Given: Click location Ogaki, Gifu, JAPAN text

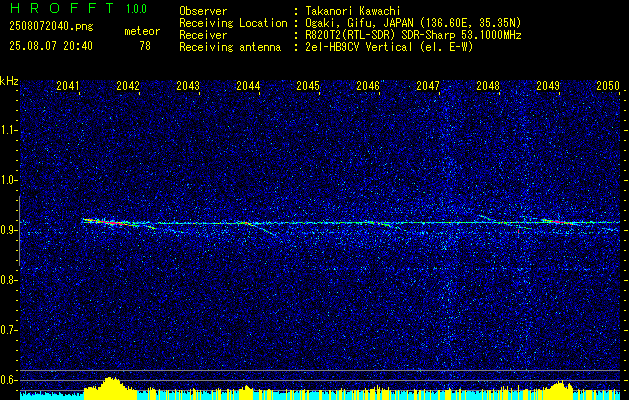Looking at the screenshot, I should point(413,23).
